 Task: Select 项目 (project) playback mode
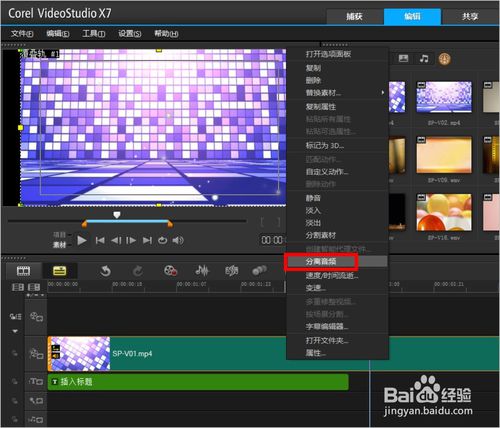pyautogui.click(x=59, y=235)
